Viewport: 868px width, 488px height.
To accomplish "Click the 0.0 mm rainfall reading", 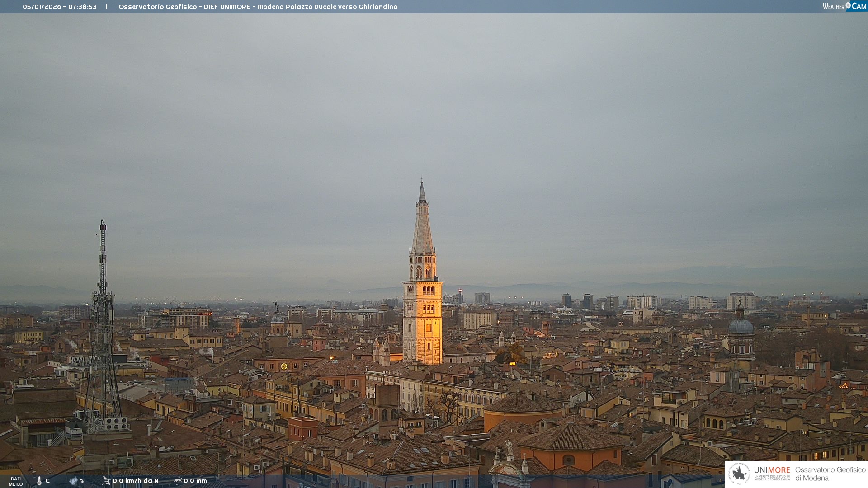I will point(195,481).
